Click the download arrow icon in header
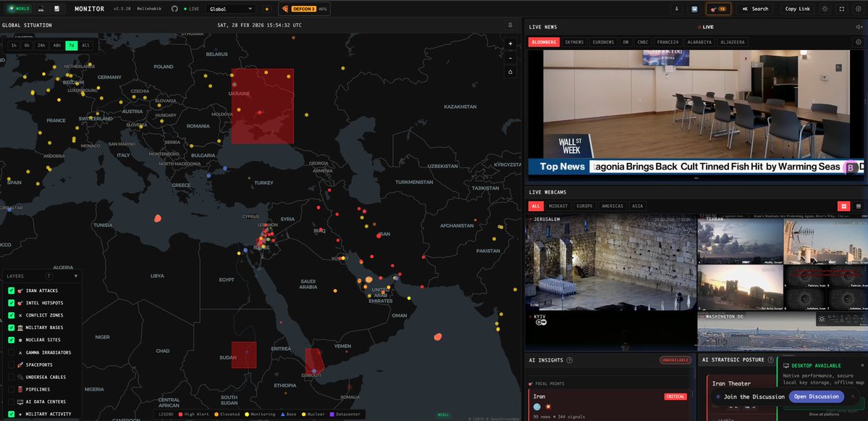The height and width of the screenshot is (421, 868). [x=676, y=9]
